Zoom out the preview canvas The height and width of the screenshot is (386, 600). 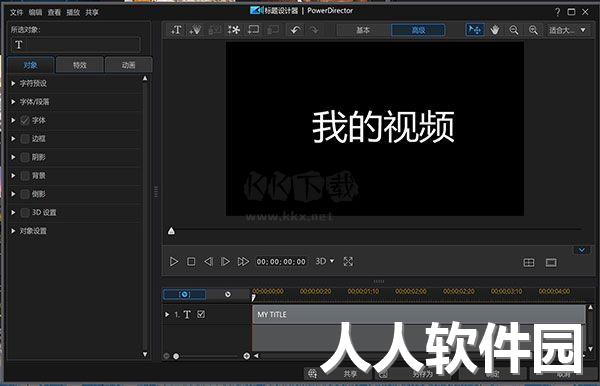point(514,29)
